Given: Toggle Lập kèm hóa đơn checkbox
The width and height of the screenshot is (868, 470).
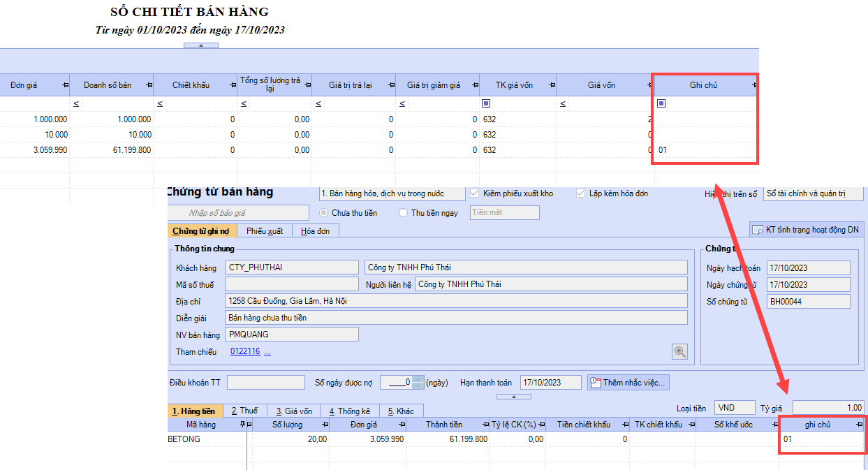Looking at the screenshot, I should click(x=581, y=193).
